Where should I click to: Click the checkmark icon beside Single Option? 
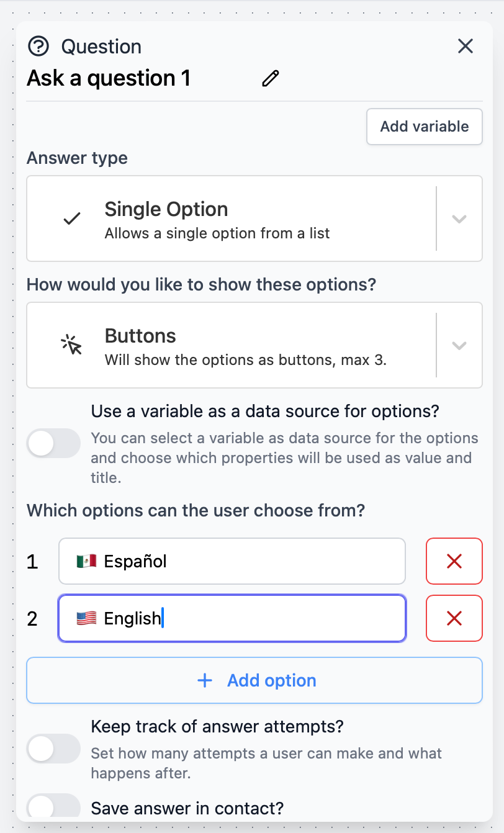[x=72, y=218]
